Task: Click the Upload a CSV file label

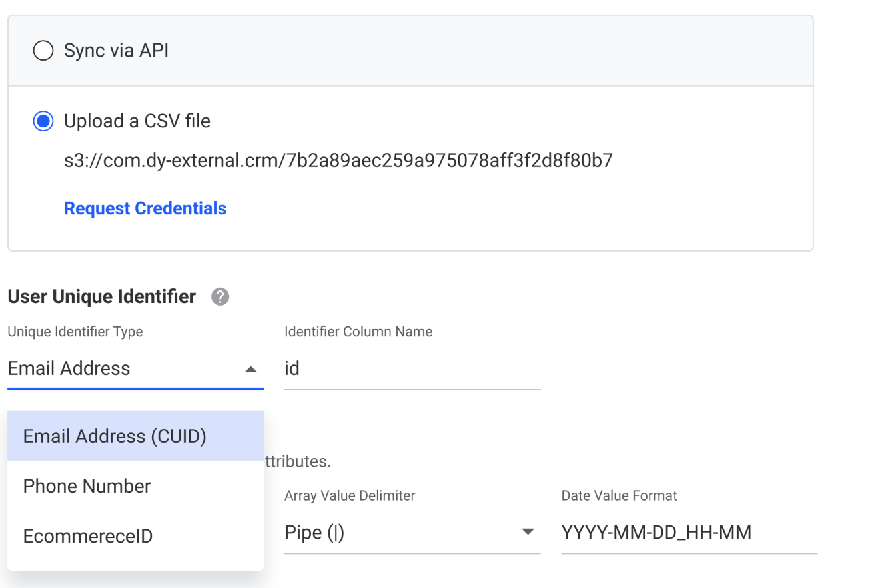Action: [x=137, y=121]
